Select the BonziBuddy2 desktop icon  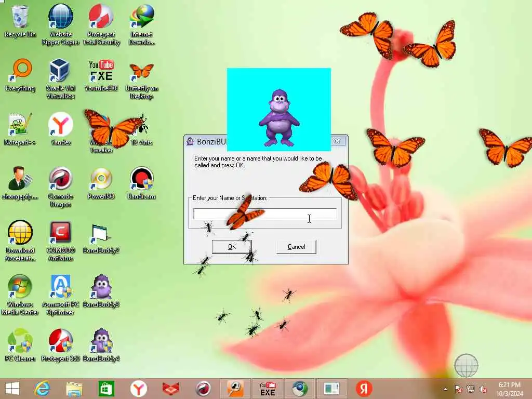pyautogui.click(x=101, y=237)
